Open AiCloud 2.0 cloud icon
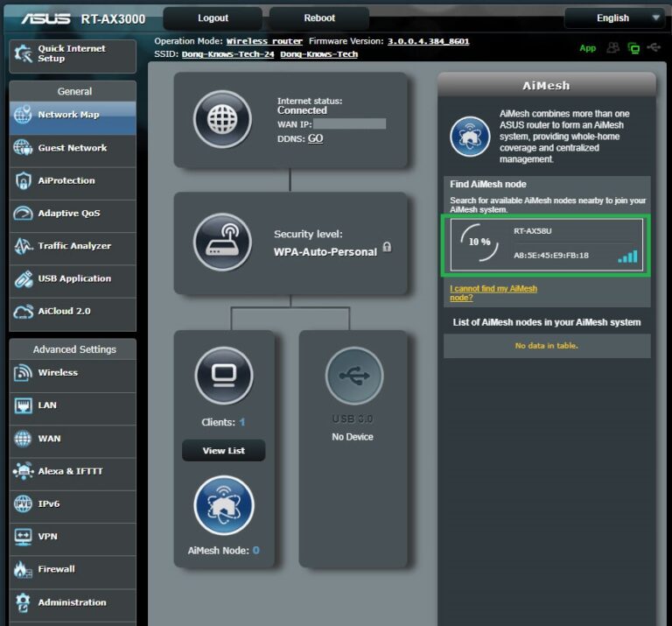This screenshot has width=672, height=626. click(x=23, y=312)
